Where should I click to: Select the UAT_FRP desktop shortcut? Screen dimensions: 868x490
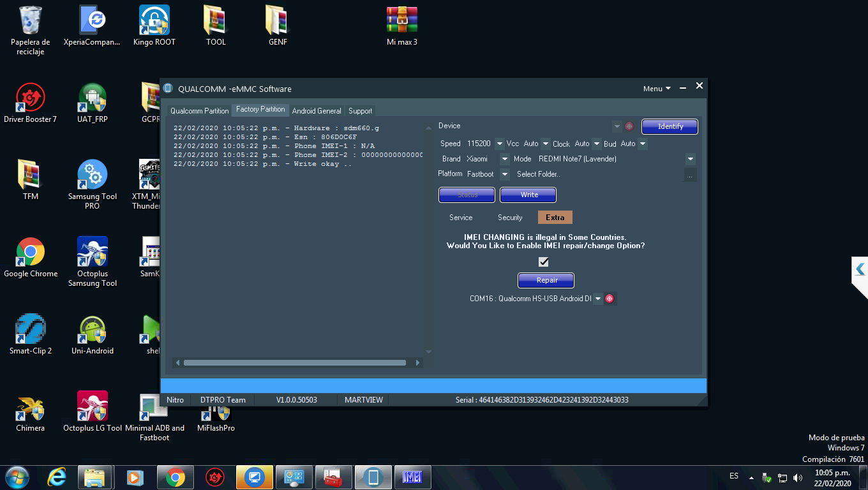(93, 103)
